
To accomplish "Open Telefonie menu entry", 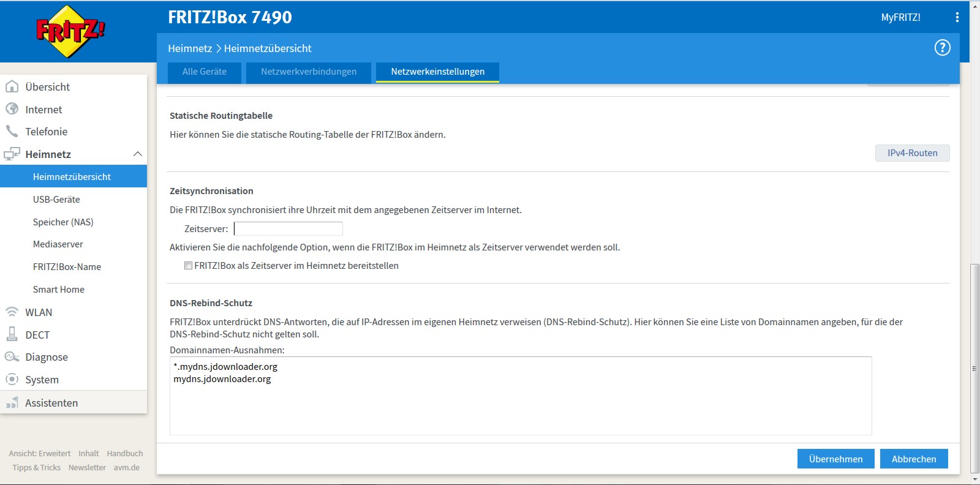I will (47, 132).
